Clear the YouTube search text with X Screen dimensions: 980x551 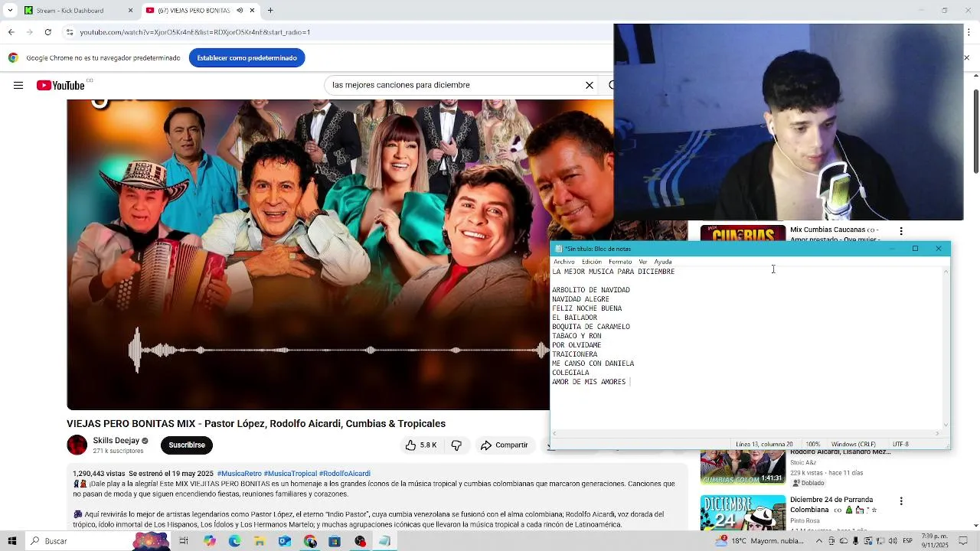coord(590,85)
